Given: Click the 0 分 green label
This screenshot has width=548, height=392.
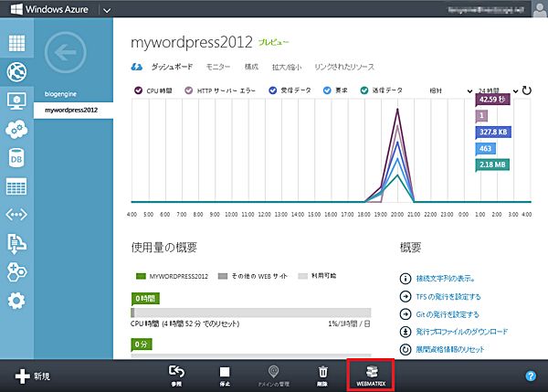Looking at the screenshot, I should (x=142, y=344).
